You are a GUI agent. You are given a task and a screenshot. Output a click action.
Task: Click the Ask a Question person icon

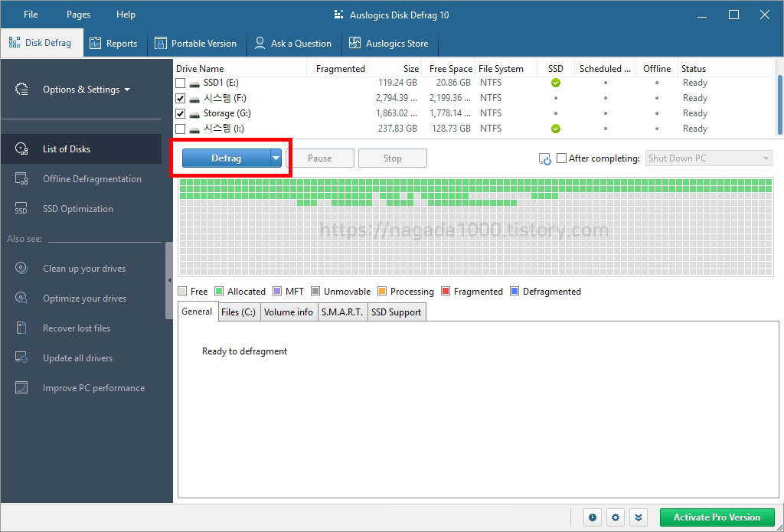pyautogui.click(x=260, y=44)
